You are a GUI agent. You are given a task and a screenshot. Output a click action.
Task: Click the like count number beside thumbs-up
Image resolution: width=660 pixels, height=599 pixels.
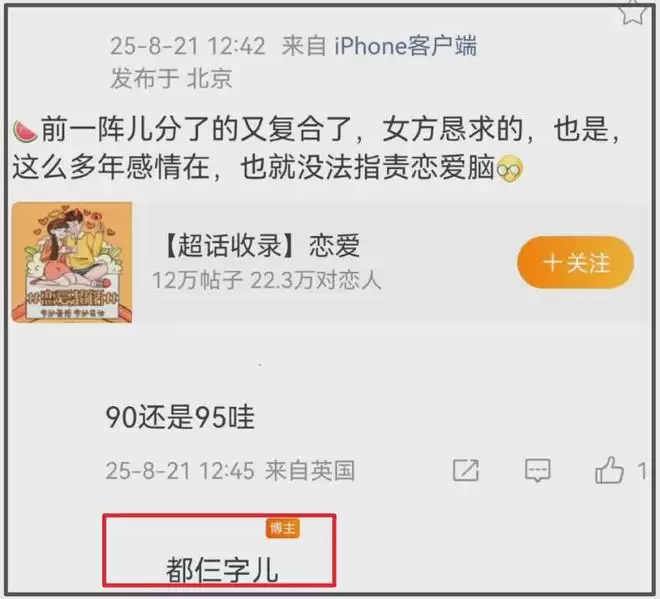641,471
